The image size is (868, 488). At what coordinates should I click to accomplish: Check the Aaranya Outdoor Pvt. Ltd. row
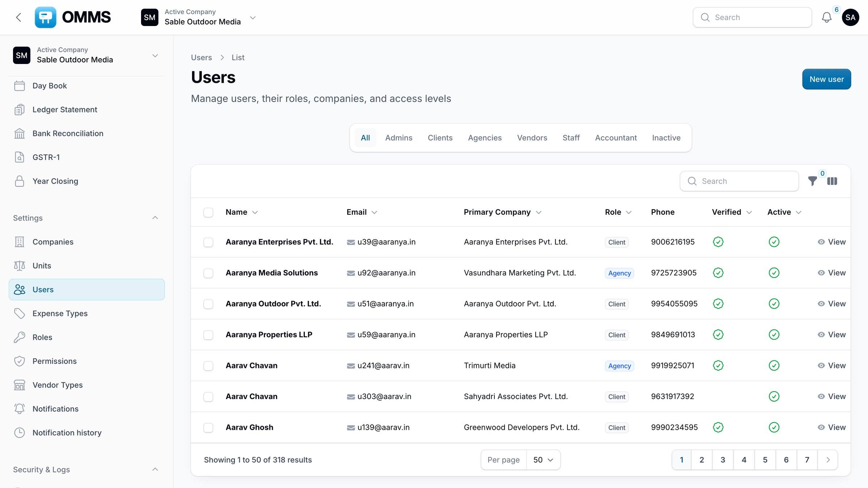tap(208, 304)
